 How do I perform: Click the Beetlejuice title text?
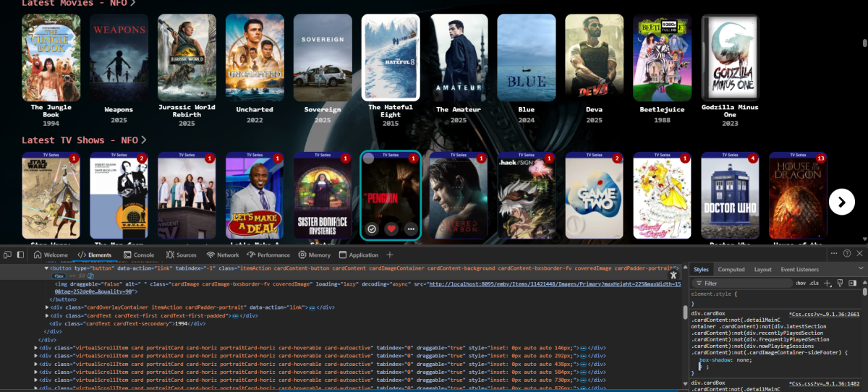[663, 110]
